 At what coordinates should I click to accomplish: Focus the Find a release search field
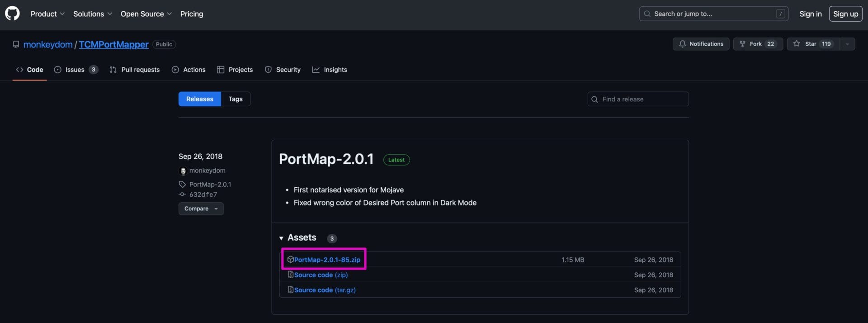pos(642,99)
